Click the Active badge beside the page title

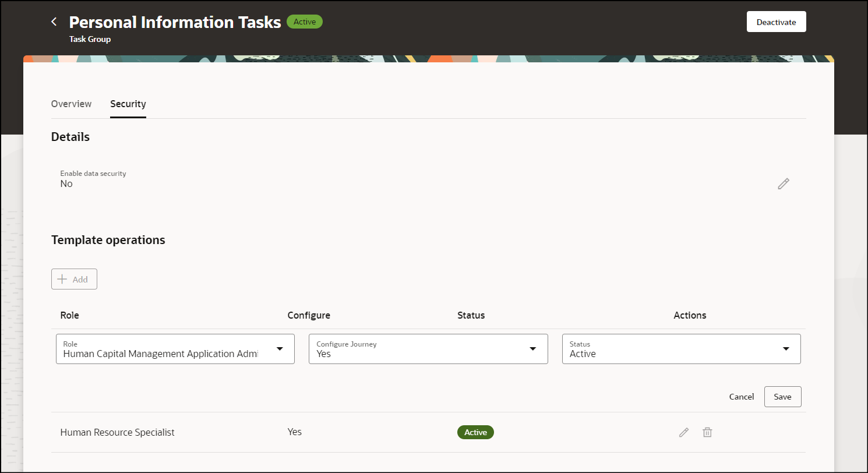click(x=305, y=22)
